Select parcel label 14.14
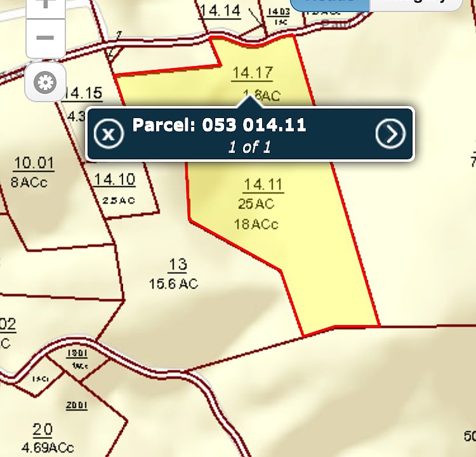Image resolution: width=476 pixels, height=457 pixels. pyautogui.click(x=220, y=11)
